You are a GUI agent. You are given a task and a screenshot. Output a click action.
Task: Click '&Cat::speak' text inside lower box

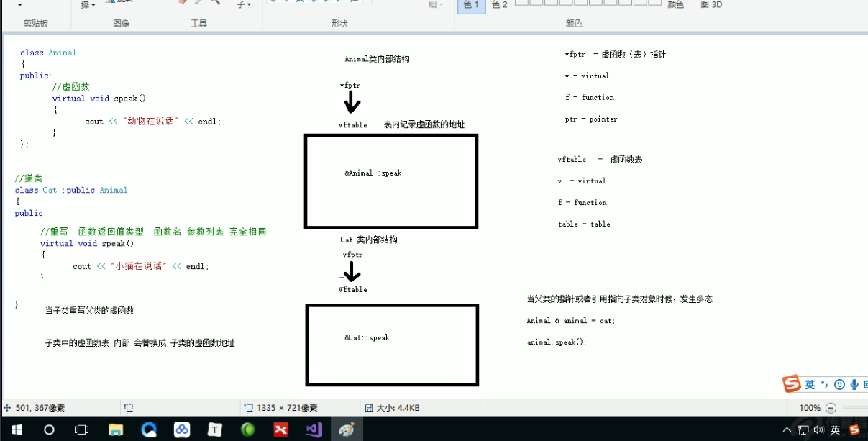point(367,337)
